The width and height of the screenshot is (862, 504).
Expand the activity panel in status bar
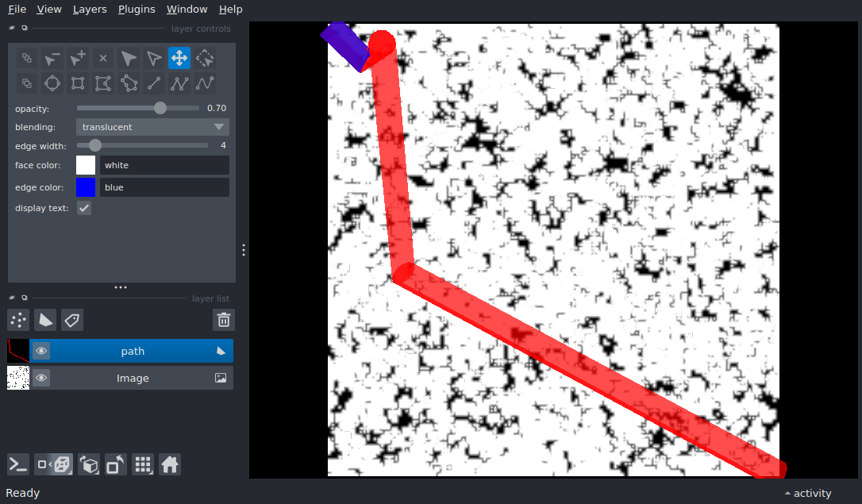click(x=808, y=493)
